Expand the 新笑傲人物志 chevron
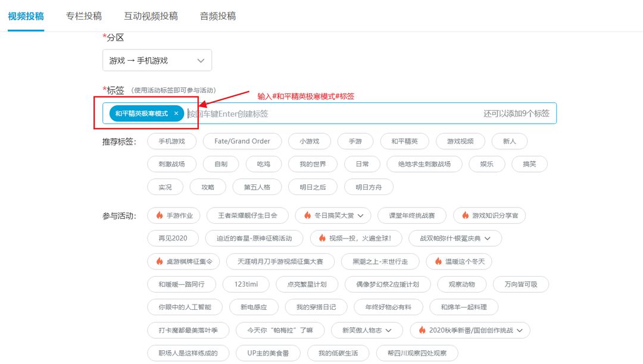This screenshot has height=364, width=643. (388, 330)
